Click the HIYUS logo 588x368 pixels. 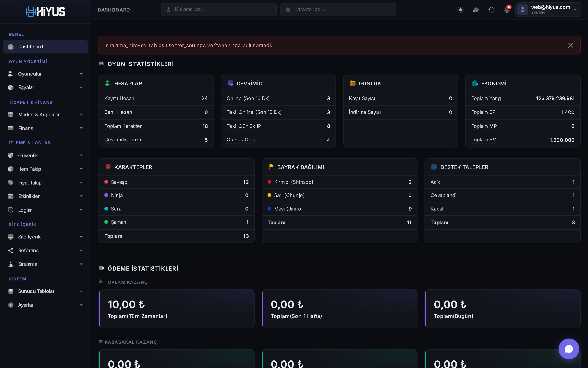coord(45,12)
